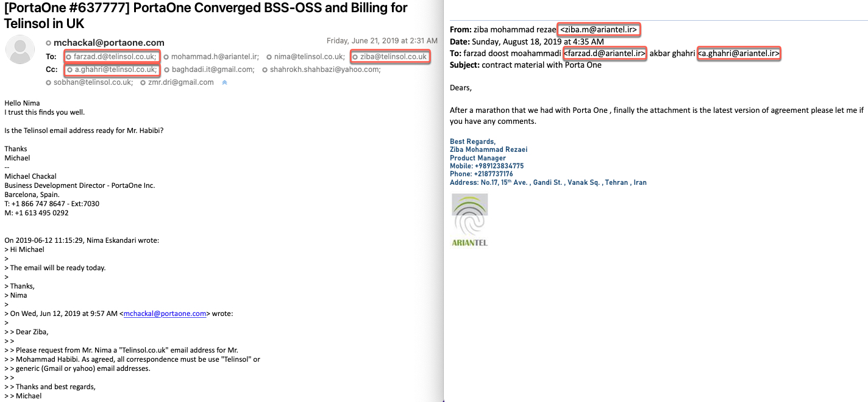
Task: Click farzad.d@ariantel.ir in the right email
Action: pos(604,54)
